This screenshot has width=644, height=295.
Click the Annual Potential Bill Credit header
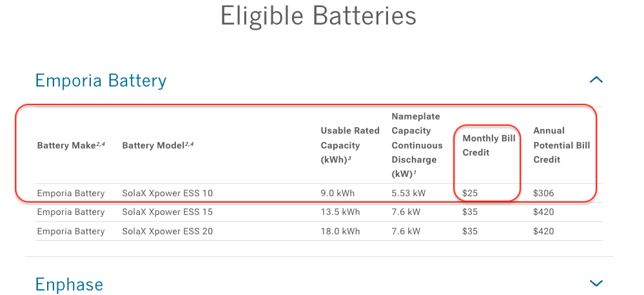561,145
